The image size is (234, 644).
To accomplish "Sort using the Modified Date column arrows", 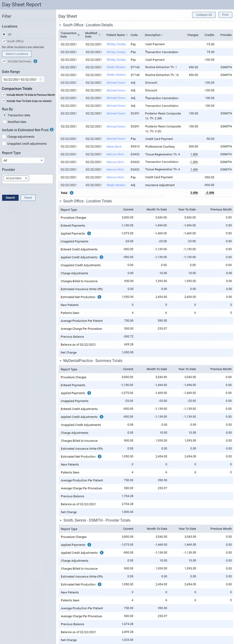I will (x=99, y=35).
